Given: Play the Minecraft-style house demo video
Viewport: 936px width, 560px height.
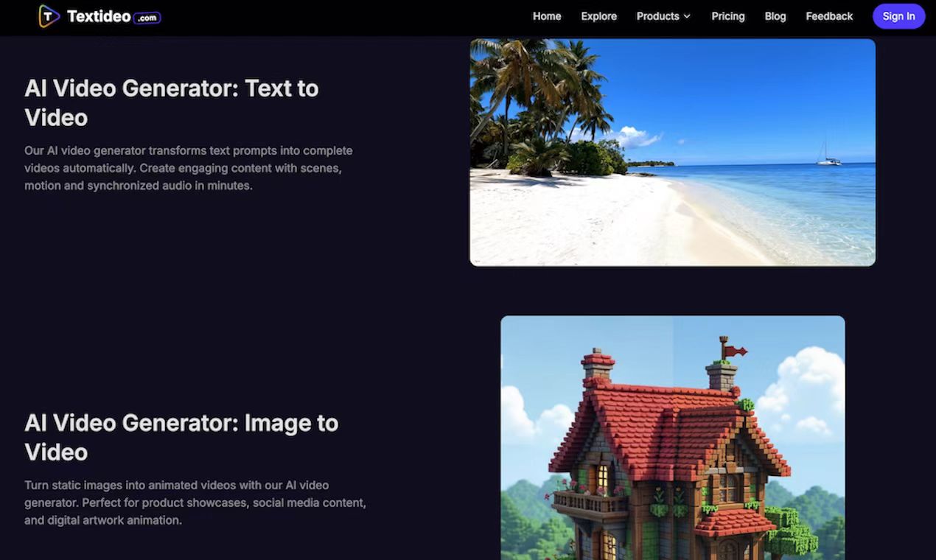Looking at the screenshot, I should click(672, 438).
